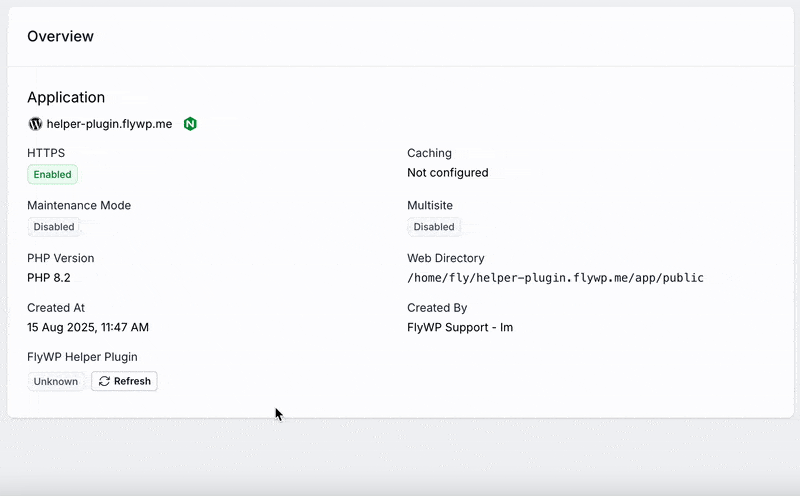Screen dimensions: 800x496
Task: Click the Caching Not configured value
Action: (x=447, y=172)
